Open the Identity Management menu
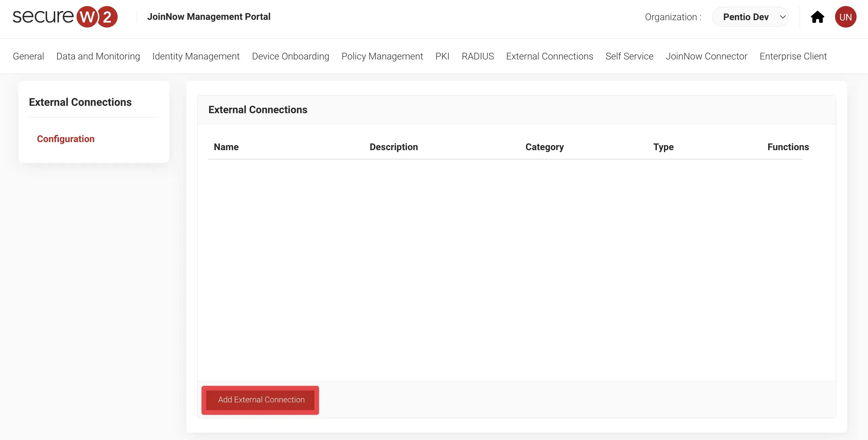The height and width of the screenshot is (440, 868). (x=196, y=56)
